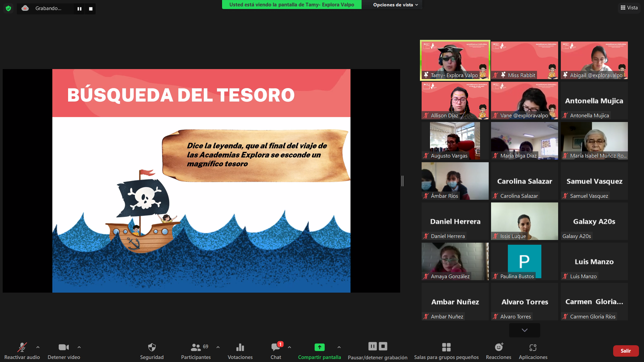Open the Participantes panel
The width and height of the screenshot is (644, 362).
coord(196,347)
